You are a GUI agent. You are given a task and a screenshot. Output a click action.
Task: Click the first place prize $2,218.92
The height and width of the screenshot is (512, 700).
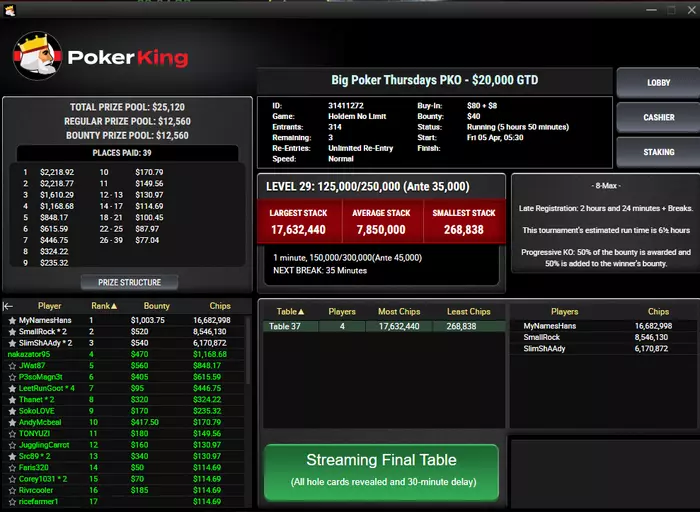click(57, 172)
